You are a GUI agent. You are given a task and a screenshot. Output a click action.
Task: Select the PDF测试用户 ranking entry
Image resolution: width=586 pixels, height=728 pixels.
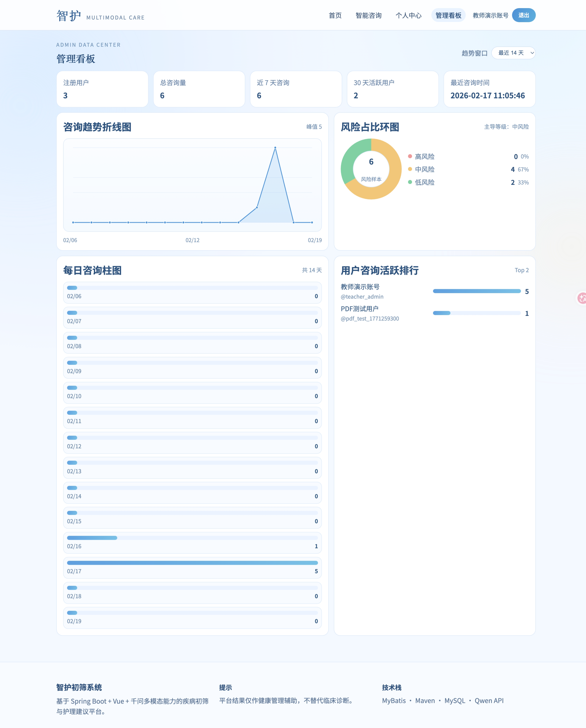359,309
